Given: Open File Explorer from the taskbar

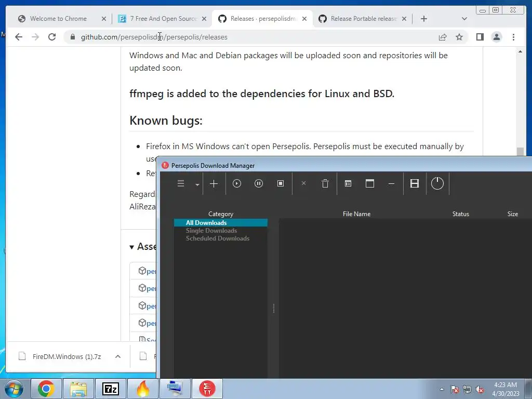Looking at the screenshot, I should click(x=78, y=389).
